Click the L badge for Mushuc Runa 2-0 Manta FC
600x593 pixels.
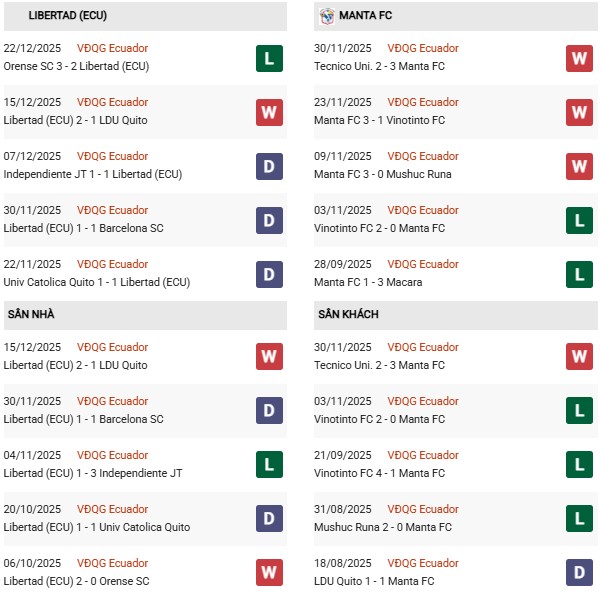click(579, 519)
